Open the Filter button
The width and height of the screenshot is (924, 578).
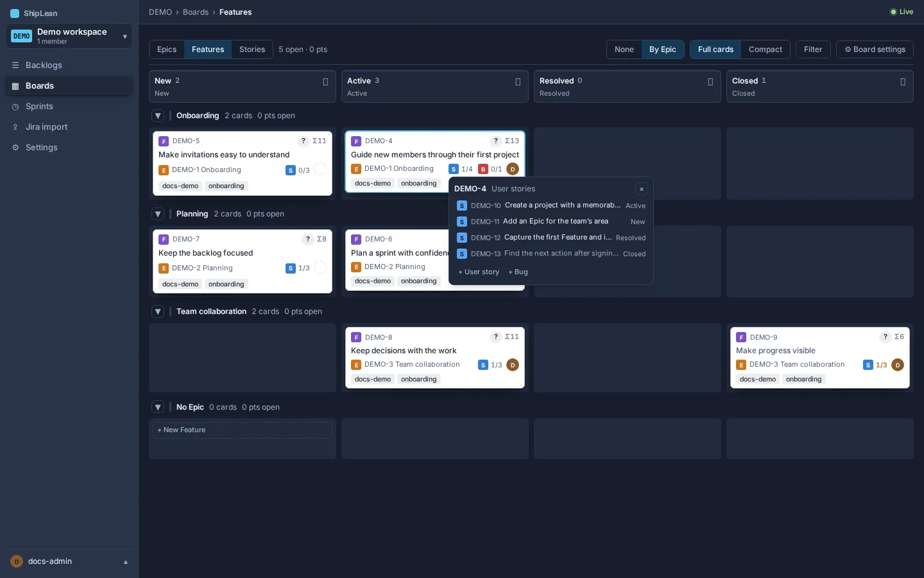pyautogui.click(x=813, y=49)
